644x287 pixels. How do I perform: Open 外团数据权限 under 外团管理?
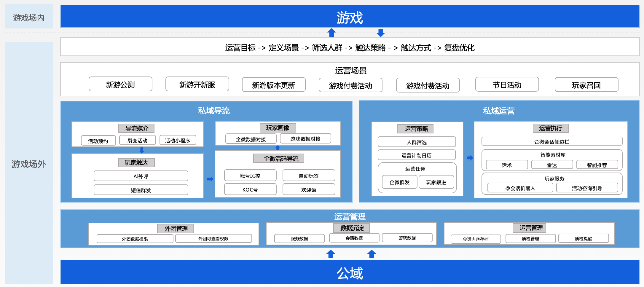tap(135, 239)
